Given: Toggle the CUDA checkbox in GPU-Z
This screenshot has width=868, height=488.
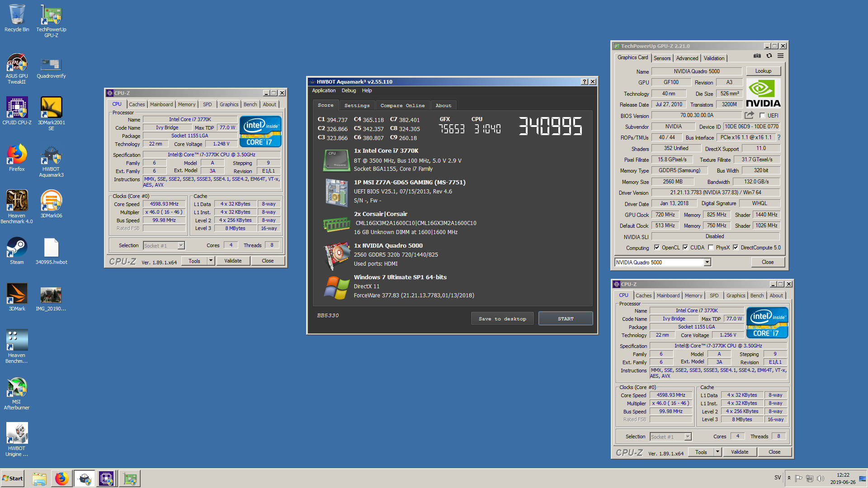Looking at the screenshot, I should tap(685, 248).
